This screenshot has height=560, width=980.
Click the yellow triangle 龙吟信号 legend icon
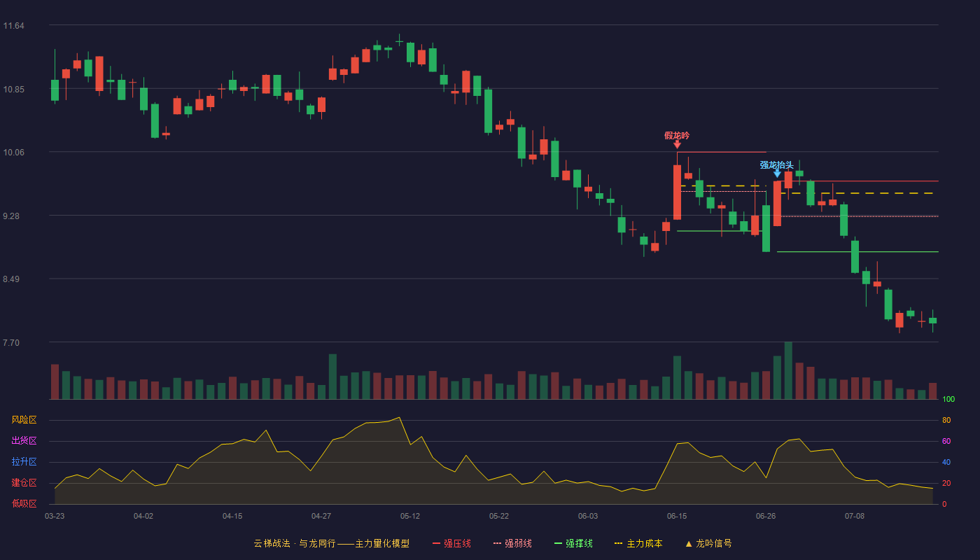pos(689,543)
